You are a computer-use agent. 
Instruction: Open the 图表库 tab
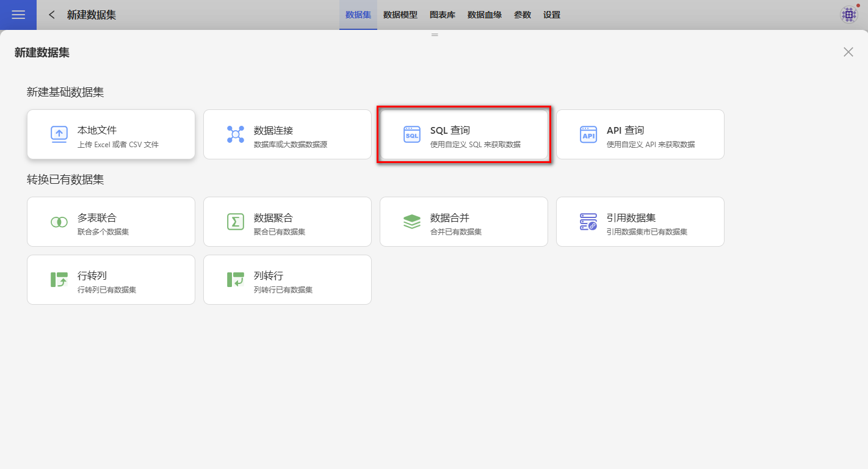point(443,15)
